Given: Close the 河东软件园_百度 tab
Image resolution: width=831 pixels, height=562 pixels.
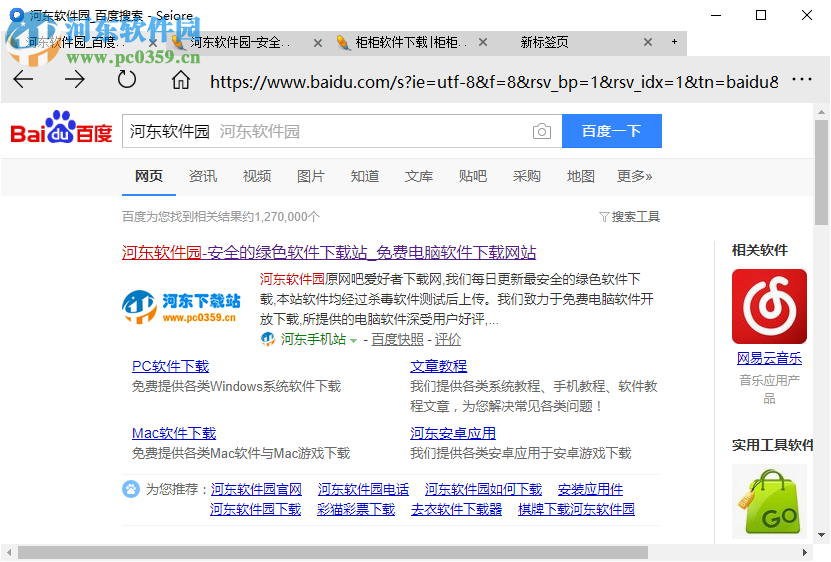Looking at the screenshot, I should pos(153,43).
